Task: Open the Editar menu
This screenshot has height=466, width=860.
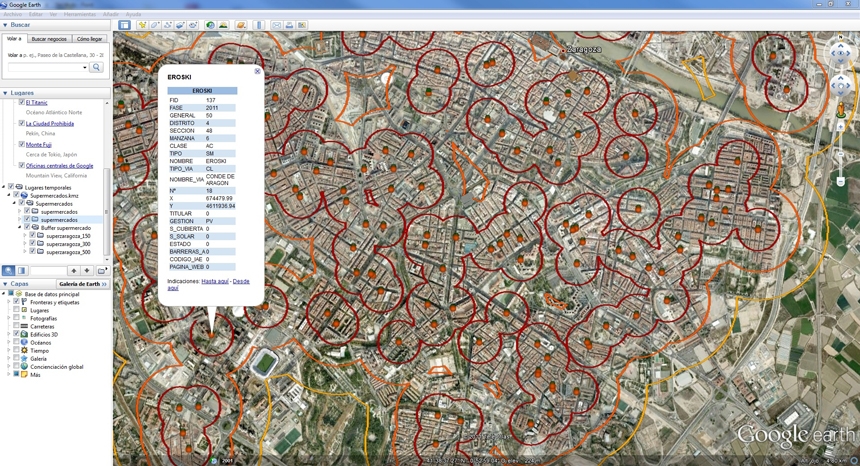Action: [36, 14]
